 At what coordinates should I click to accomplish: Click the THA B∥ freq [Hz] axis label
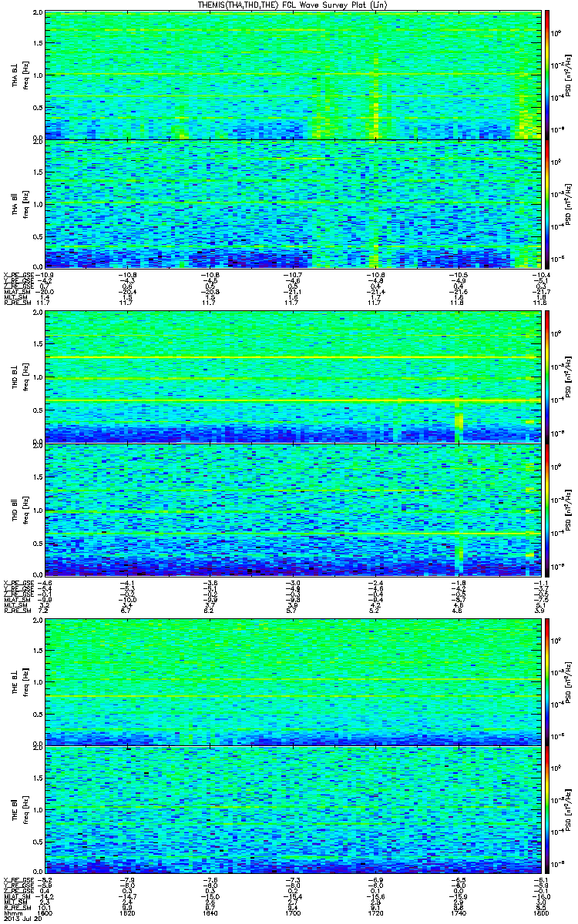click(x=22, y=203)
